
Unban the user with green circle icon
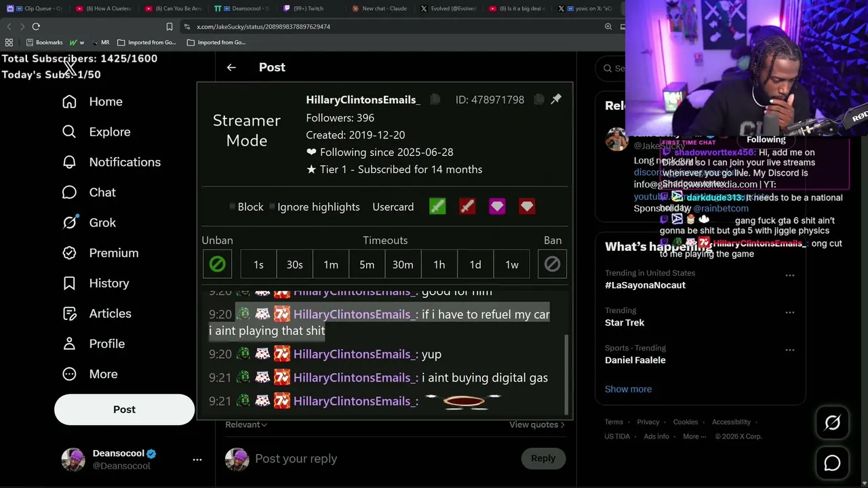(217, 264)
